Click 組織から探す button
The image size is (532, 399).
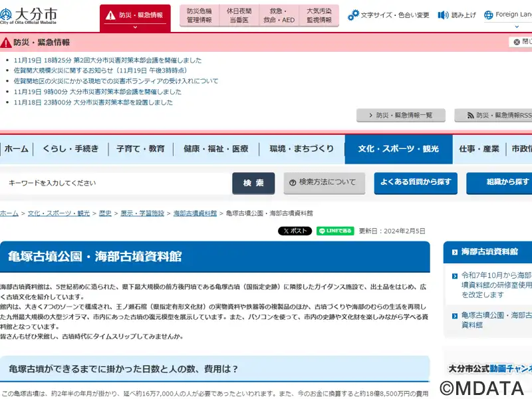click(499, 184)
